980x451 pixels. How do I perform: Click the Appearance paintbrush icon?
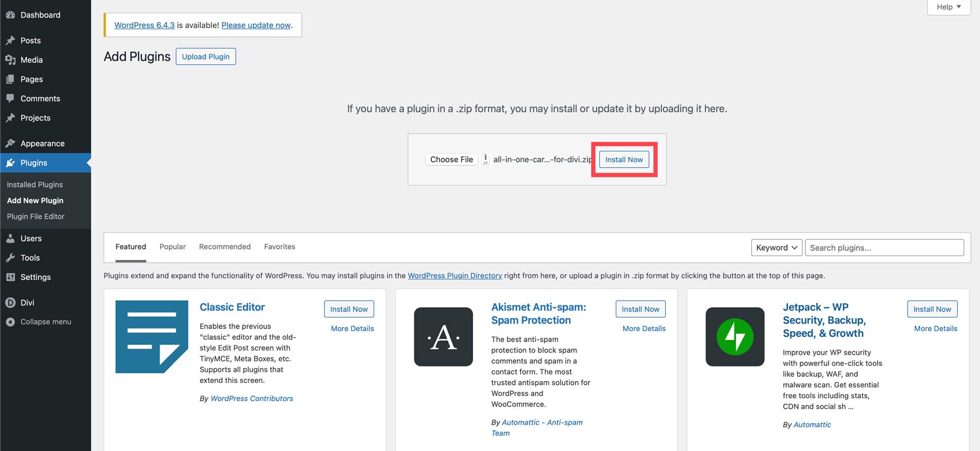coord(10,143)
